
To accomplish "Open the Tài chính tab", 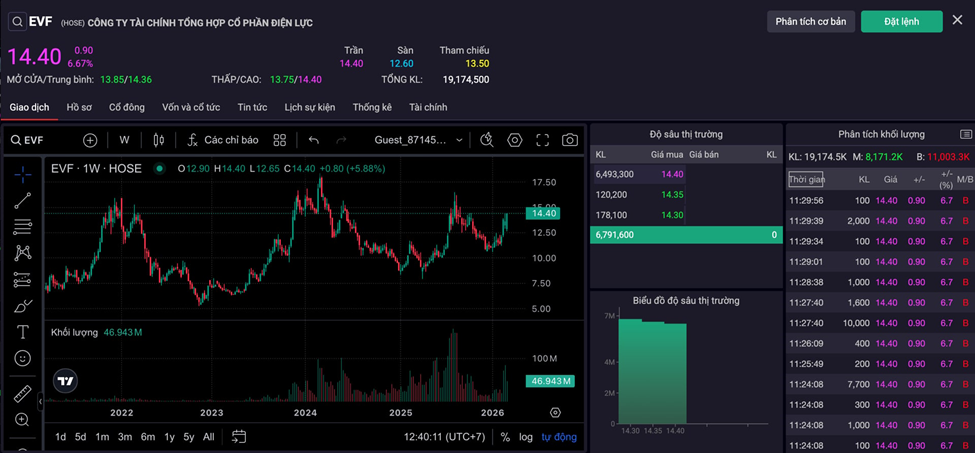I will (x=428, y=107).
